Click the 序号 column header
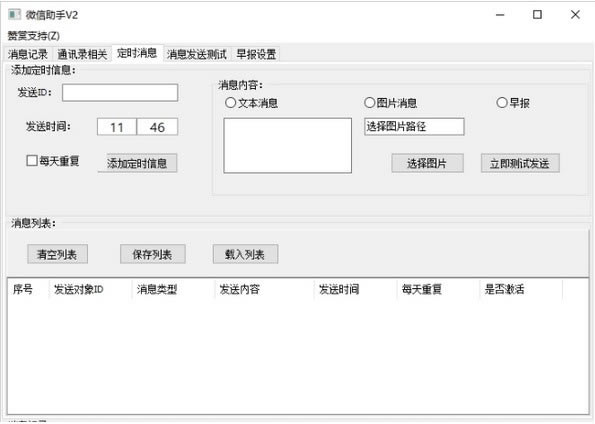This screenshot has width=595, height=424. [x=28, y=289]
